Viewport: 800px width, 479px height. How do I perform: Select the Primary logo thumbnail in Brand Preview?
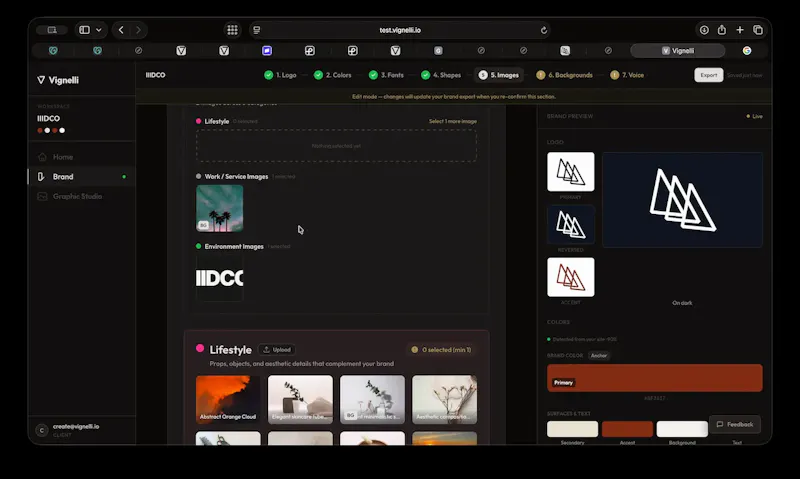click(x=570, y=171)
